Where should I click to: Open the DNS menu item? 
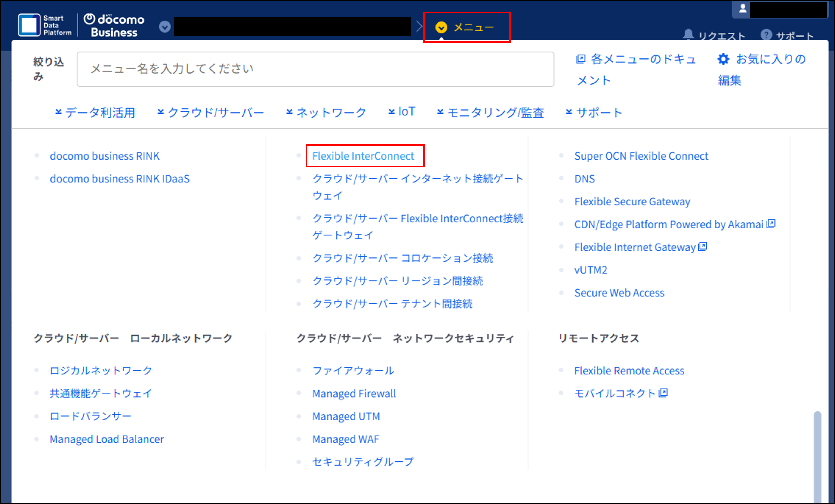click(x=584, y=179)
